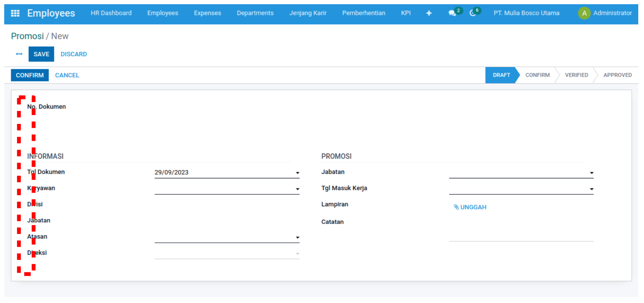Click the Promosi breadcrumb link
The width and height of the screenshot is (644, 303).
pyautogui.click(x=27, y=36)
